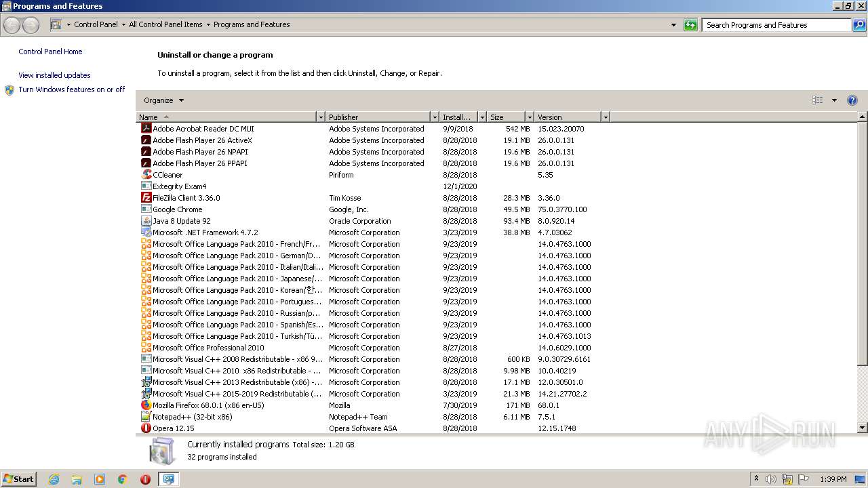The width and height of the screenshot is (868, 488).
Task: Click the search magnifier button
Action: (x=859, y=25)
